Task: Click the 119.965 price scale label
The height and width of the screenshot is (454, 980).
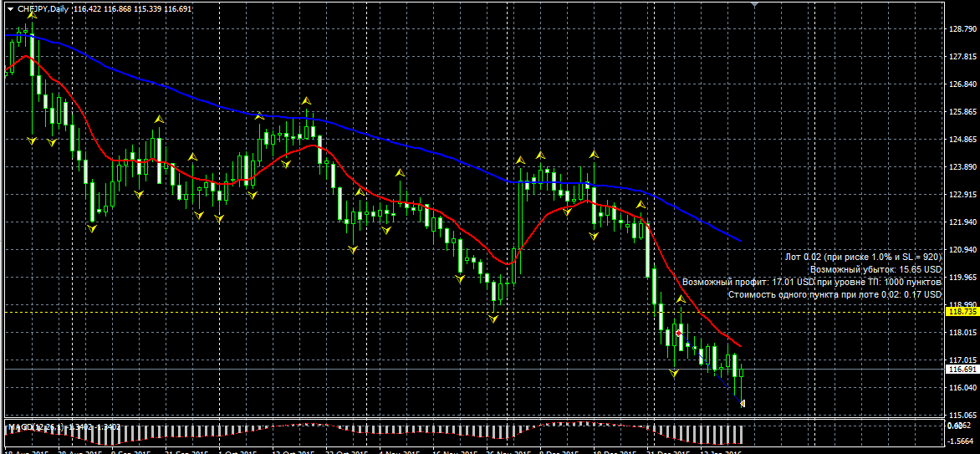Action: (962, 277)
